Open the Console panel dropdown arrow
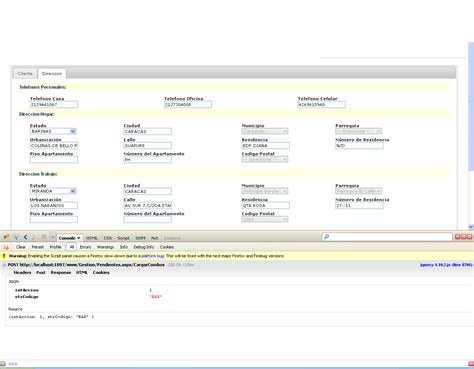This screenshot has height=369, width=474. pos(79,238)
